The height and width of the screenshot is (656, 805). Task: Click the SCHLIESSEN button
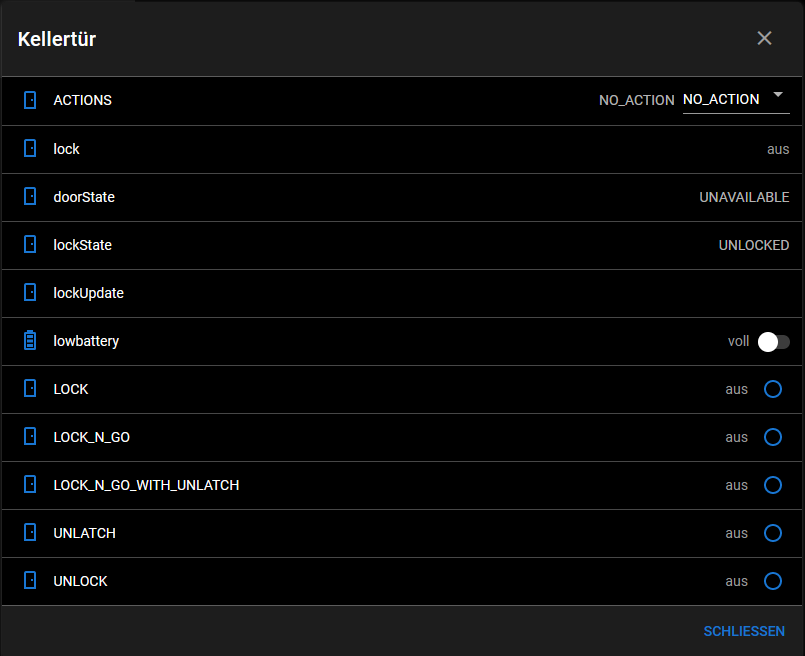tap(744, 631)
